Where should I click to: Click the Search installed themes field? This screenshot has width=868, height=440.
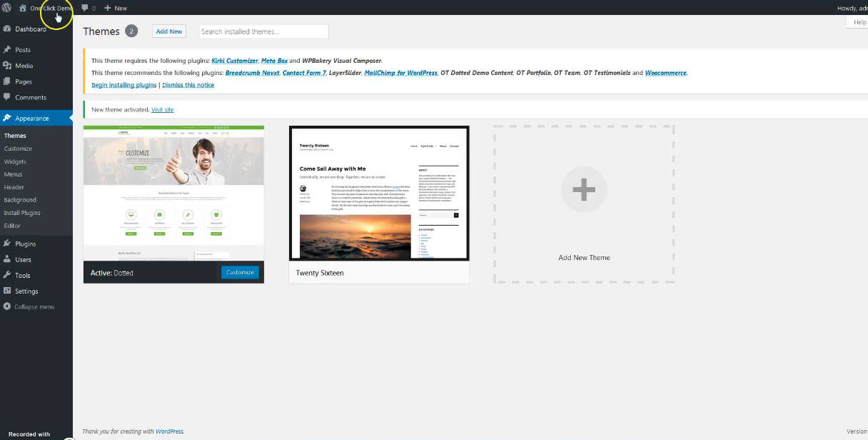coord(263,31)
